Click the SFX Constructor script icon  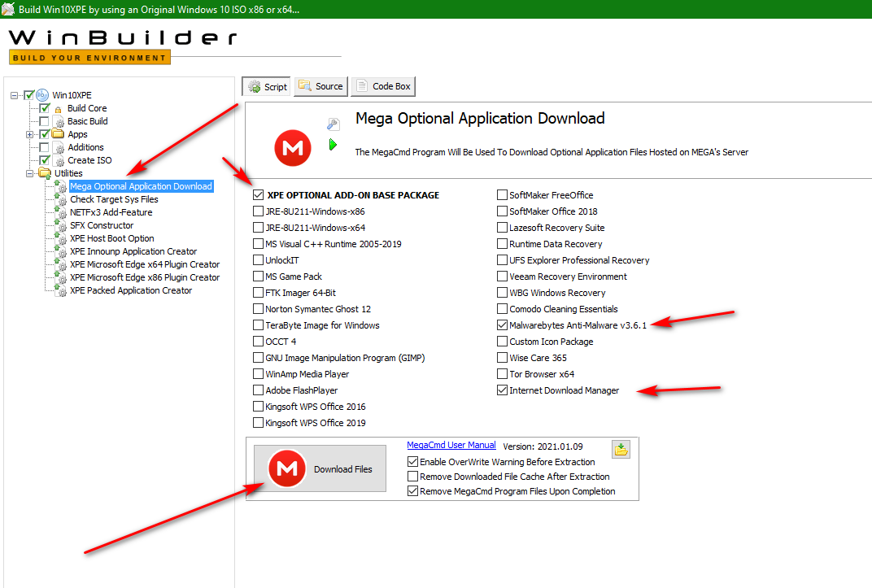point(61,225)
